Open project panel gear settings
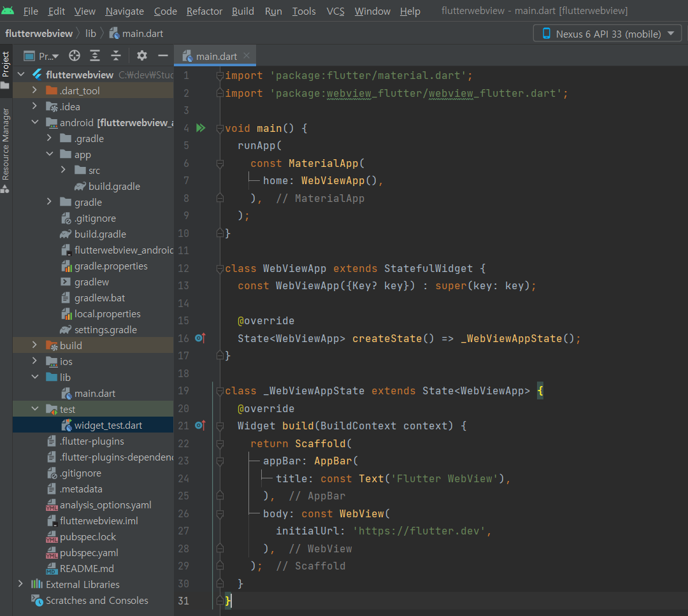Viewport: 688px width, 616px height. (x=141, y=55)
